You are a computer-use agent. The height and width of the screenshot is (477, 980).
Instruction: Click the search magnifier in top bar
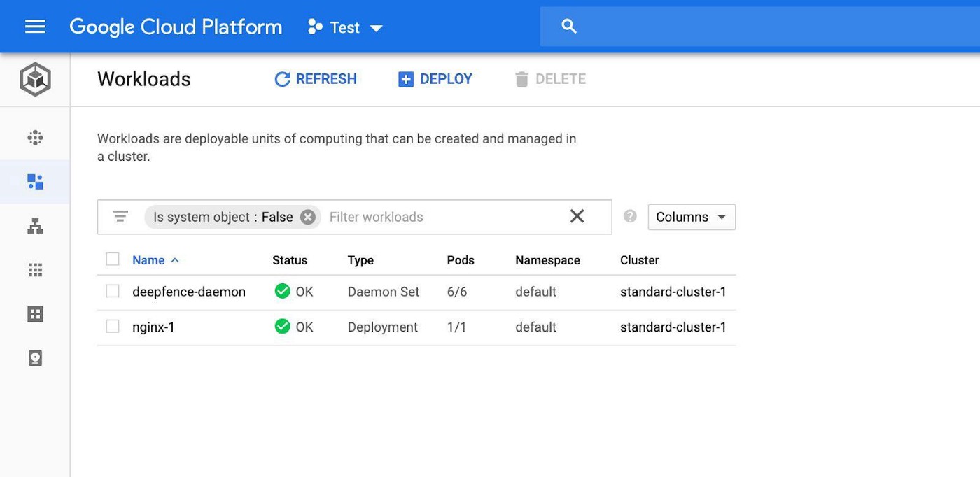(x=568, y=26)
